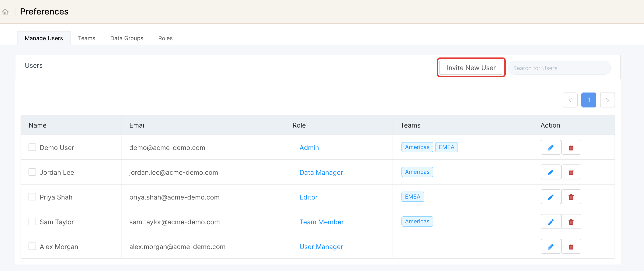
Task: Click the EMEA tag for Priya Shah
Action: [x=413, y=197]
